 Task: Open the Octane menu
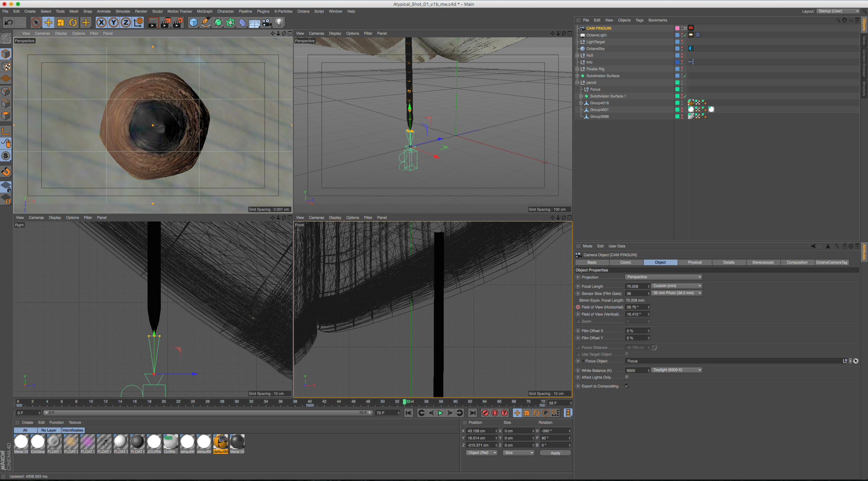303,11
